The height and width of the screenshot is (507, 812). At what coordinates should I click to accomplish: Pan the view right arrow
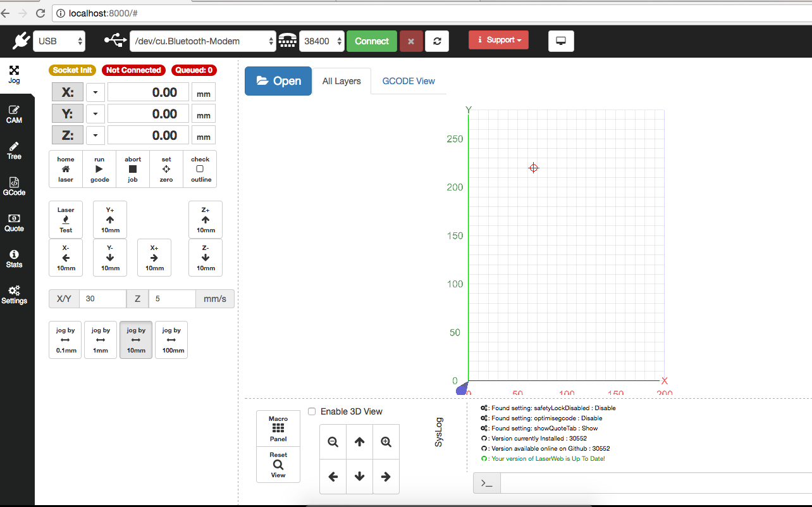386,477
